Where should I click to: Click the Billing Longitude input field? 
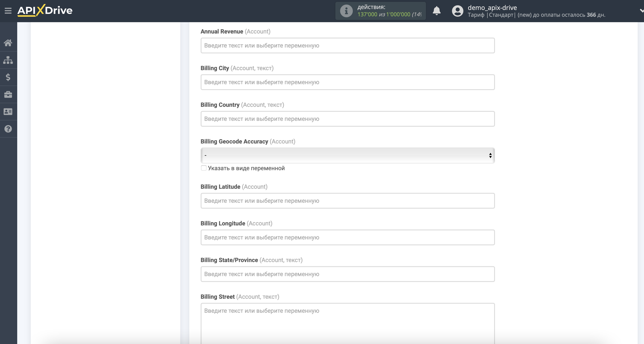pyautogui.click(x=348, y=238)
